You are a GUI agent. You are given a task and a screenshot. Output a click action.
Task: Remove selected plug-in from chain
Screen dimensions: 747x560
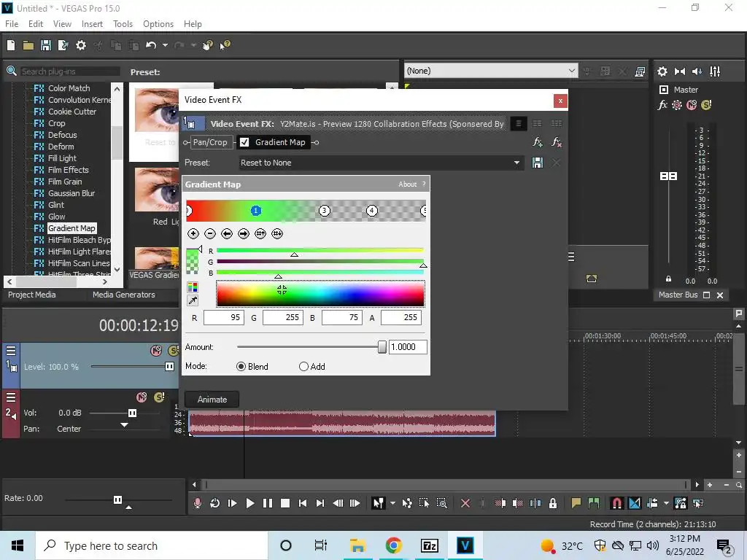pyautogui.click(x=557, y=142)
